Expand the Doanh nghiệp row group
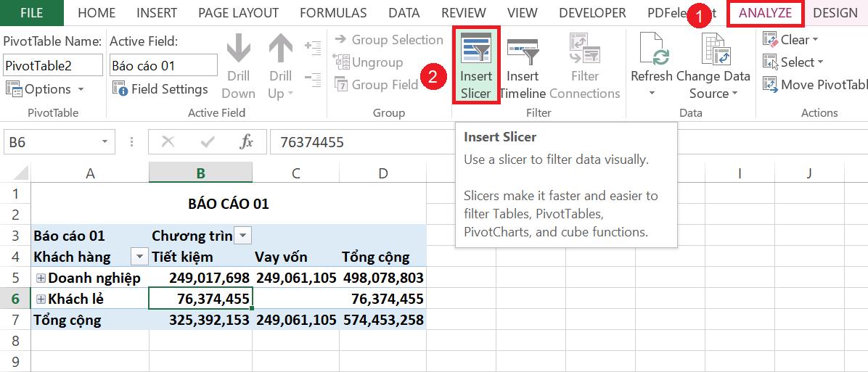 (x=41, y=278)
